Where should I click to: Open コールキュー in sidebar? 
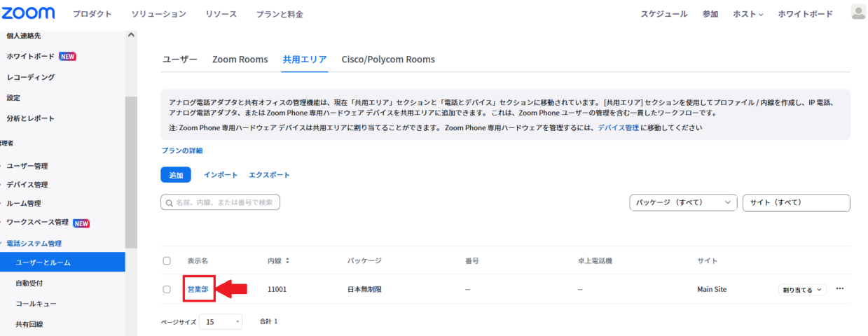36,304
